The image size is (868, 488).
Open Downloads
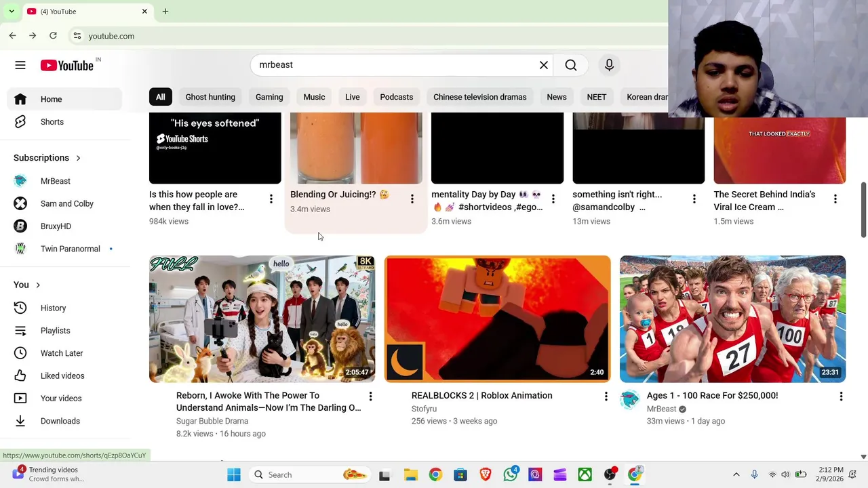65,421
